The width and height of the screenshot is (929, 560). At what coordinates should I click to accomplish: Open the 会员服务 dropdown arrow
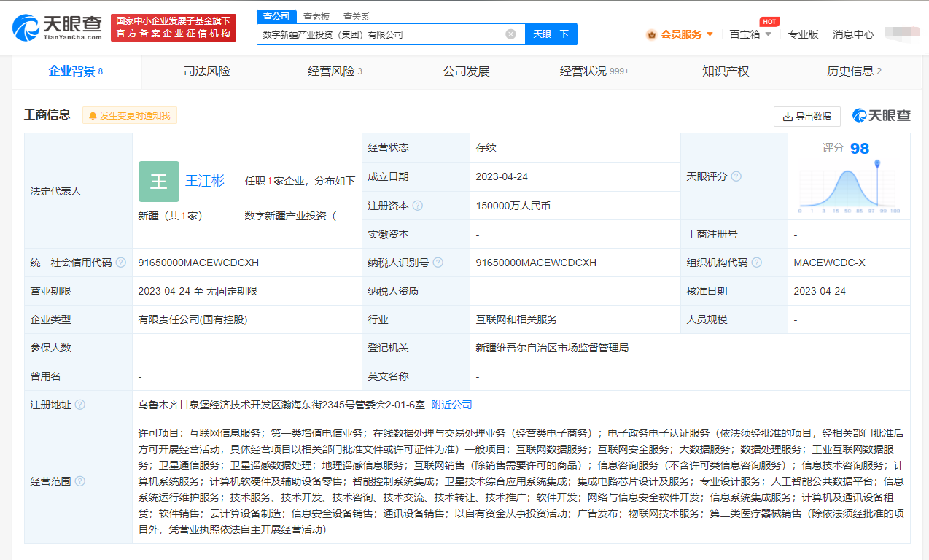pyautogui.click(x=710, y=34)
